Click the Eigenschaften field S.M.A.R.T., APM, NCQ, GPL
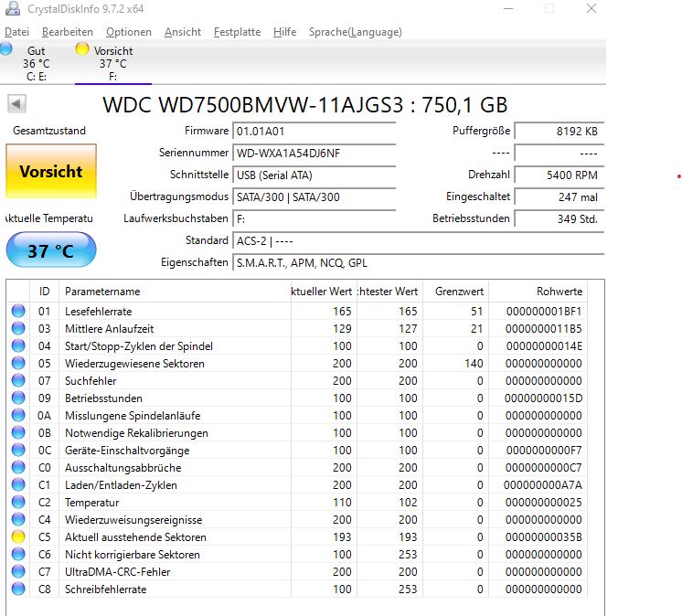 pos(419,262)
